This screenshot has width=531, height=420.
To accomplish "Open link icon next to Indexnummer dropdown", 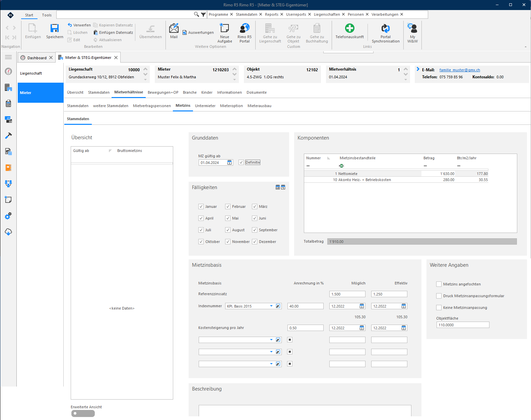I will pos(278,306).
